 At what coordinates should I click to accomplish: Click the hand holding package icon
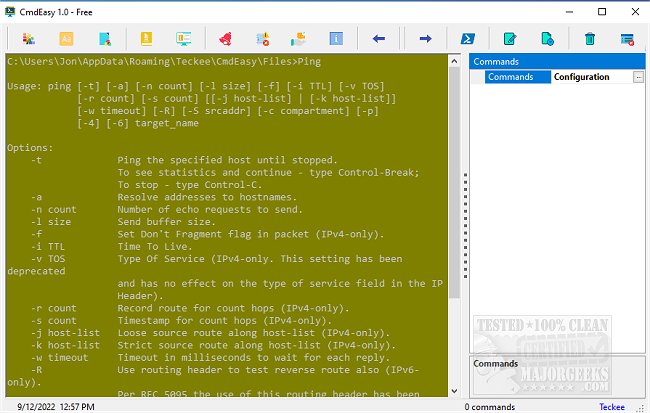pos(298,39)
